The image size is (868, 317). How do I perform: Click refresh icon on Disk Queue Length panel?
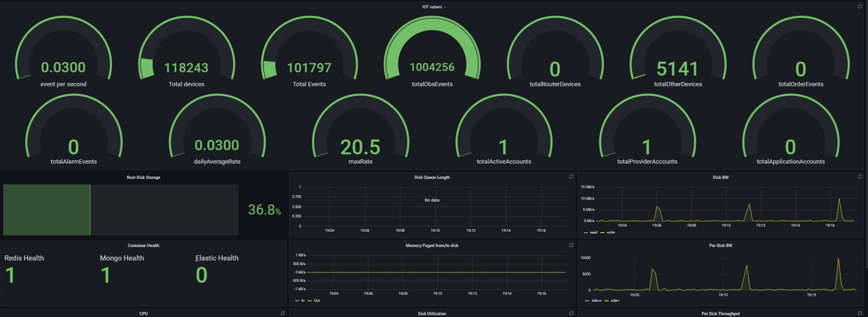571,177
